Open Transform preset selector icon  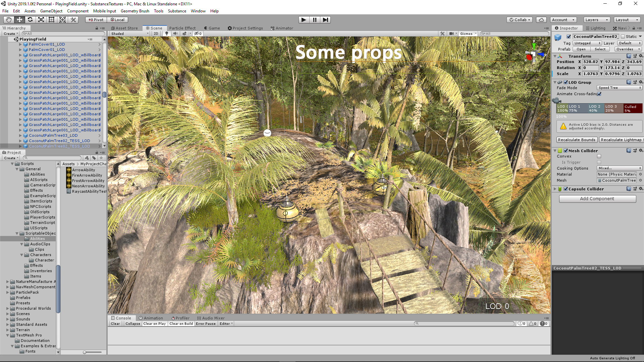pyautogui.click(x=635, y=56)
